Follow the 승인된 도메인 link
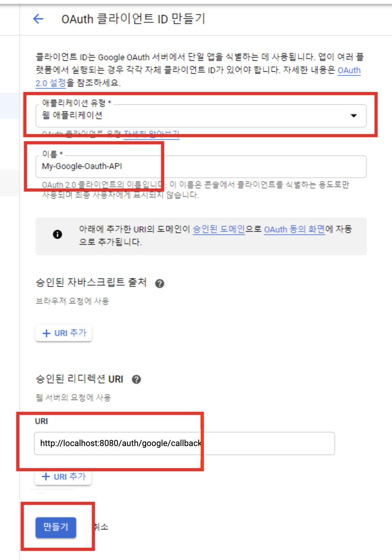The width and height of the screenshot is (392, 560). click(x=219, y=230)
